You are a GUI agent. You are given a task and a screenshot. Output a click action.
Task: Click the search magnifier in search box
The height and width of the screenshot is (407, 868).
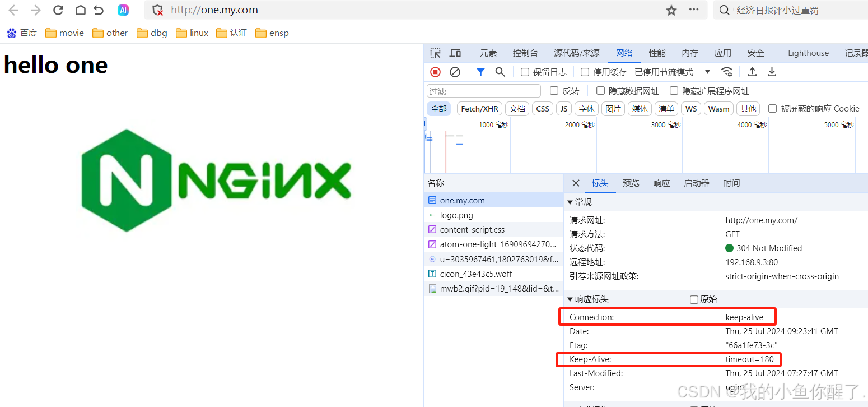(x=724, y=10)
